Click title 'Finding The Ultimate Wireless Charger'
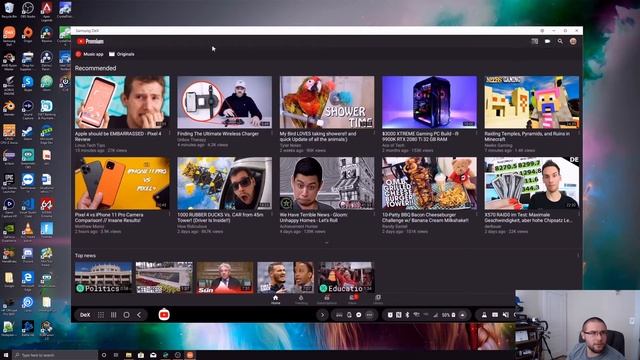Screen dimensions: 640x360 [x=218, y=133]
